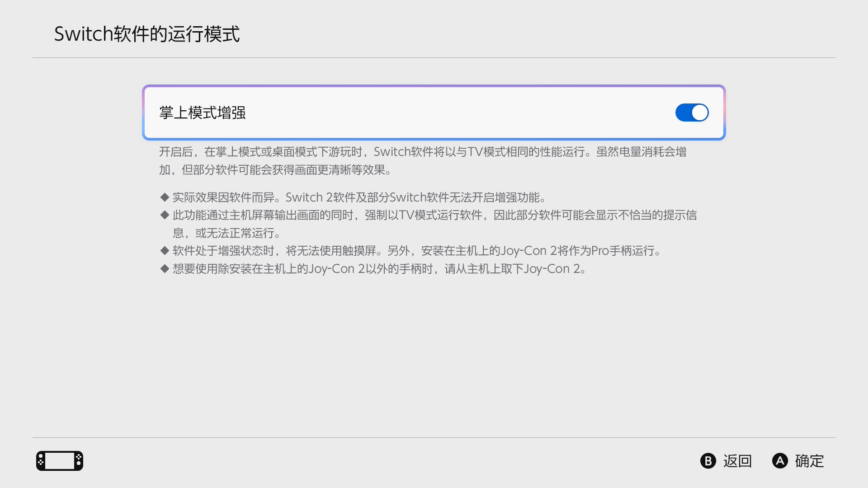Screen dimensions: 868x488
Task: Toggle the 掌上模式增强 switch
Action: click(691, 113)
